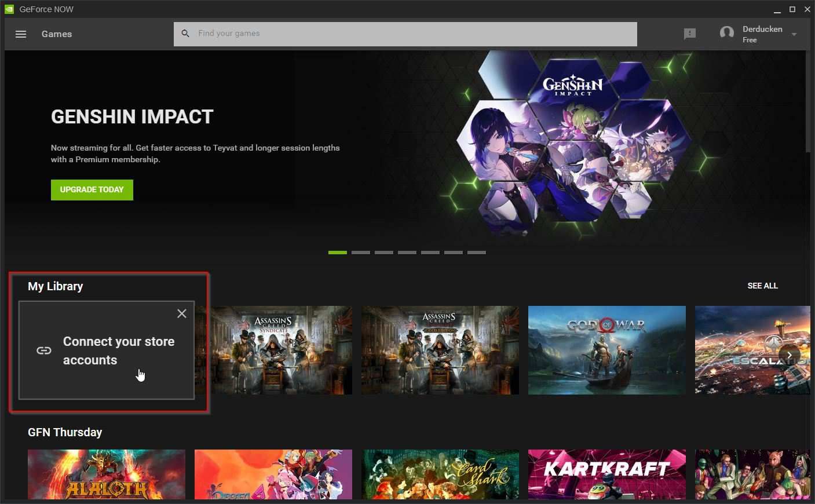
Task: Click the My Library section heading
Action: (56, 286)
